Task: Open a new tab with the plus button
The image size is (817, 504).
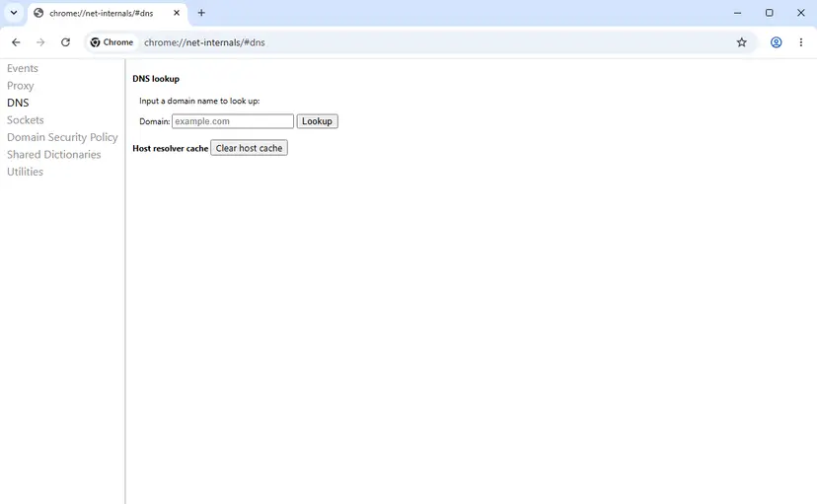Action: click(x=201, y=13)
